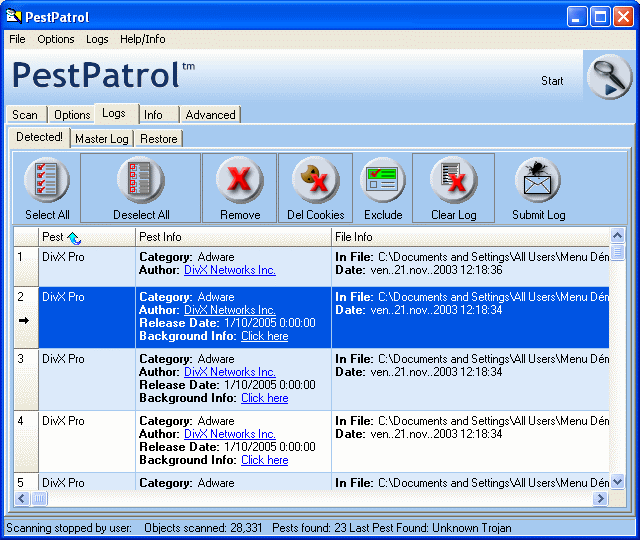Open the Restore sub-tab
This screenshot has width=640, height=540.
pyautogui.click(x=159, y=139)
